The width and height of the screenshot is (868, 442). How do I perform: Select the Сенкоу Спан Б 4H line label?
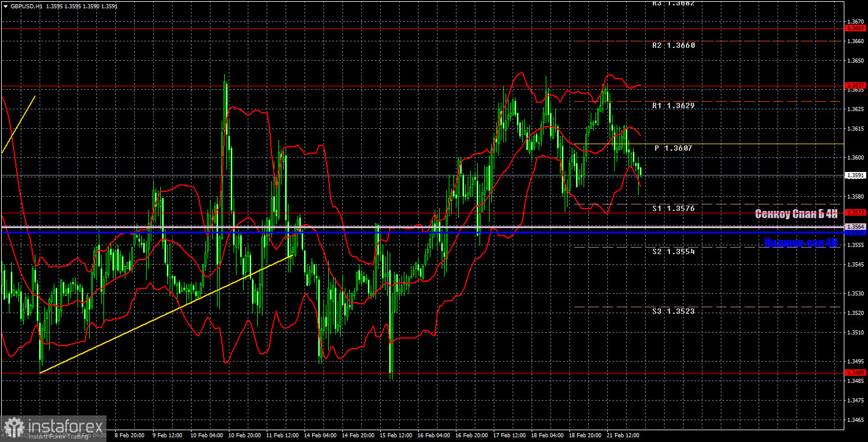click(796, 214)
